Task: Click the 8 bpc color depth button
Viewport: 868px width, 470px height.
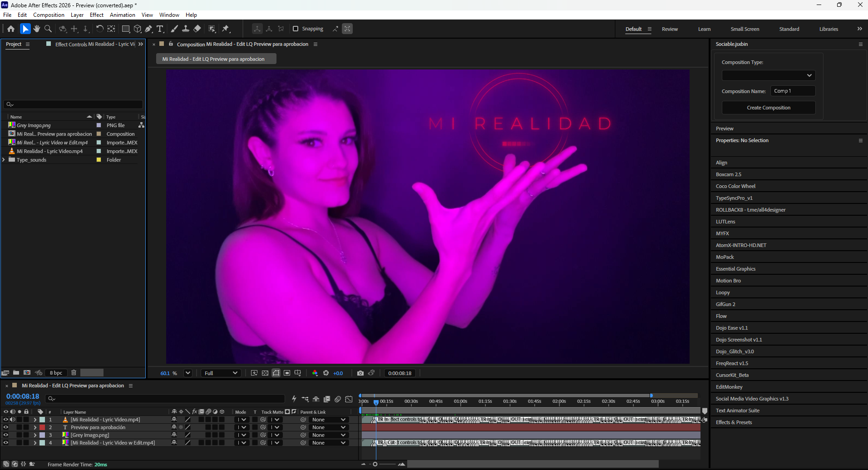Action: (x=56, y=372)
